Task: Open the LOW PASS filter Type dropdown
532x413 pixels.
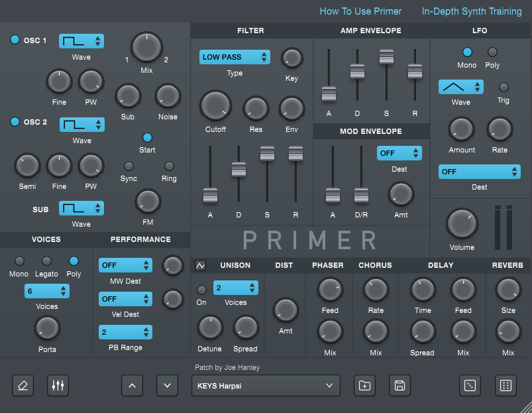Action: click(x=235, y=57)
